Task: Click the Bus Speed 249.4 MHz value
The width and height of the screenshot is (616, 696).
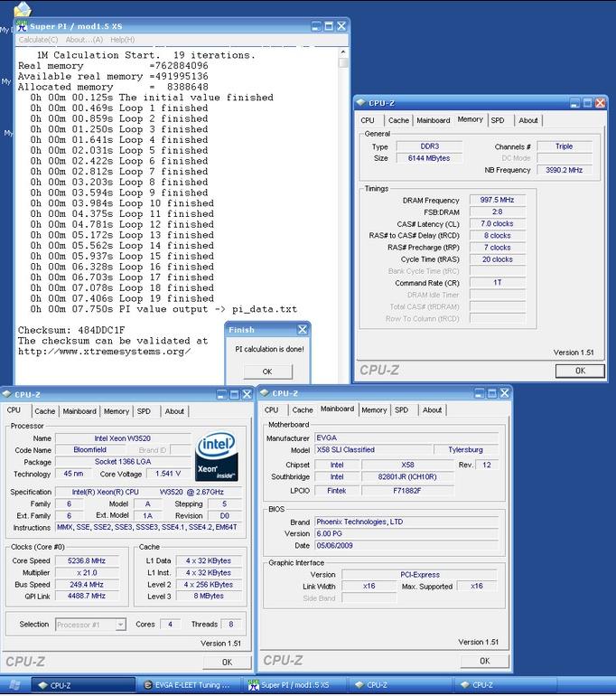Action: point(87,585)
